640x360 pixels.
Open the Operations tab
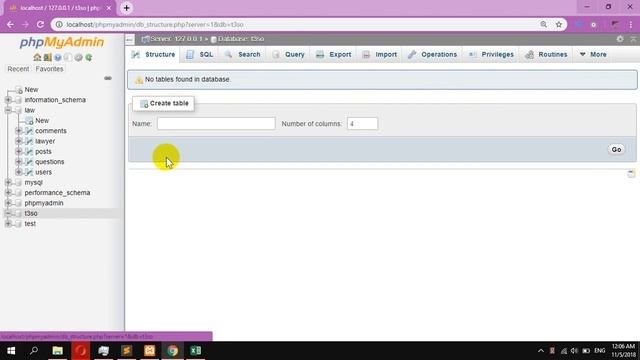[433, 54]
